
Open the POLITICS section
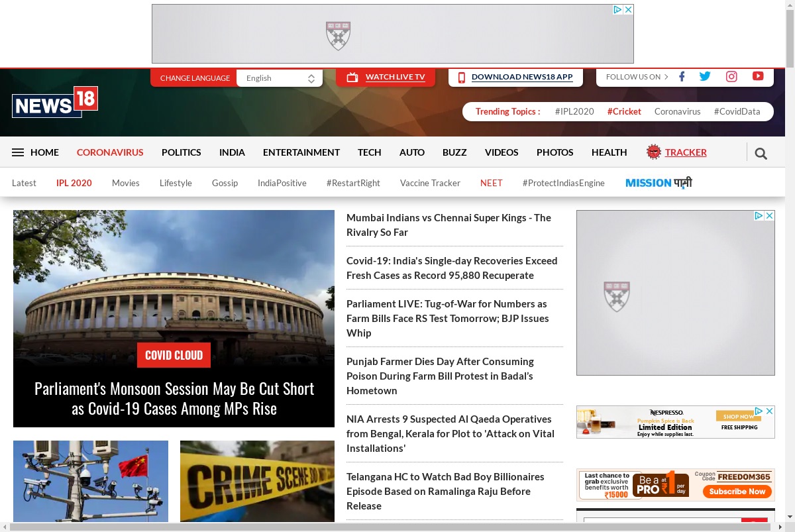pyautogui.click(x=182, y=152)
